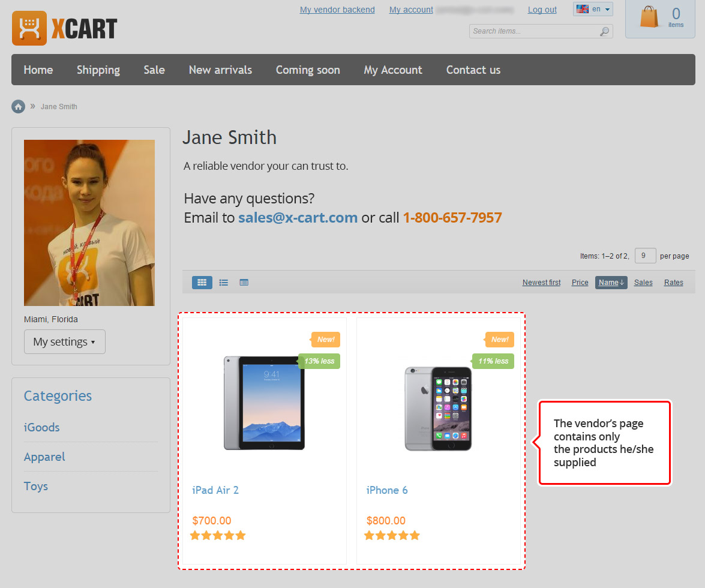705x588 pixels.
Task: Sort products by Rates
Action: [673, 283]
